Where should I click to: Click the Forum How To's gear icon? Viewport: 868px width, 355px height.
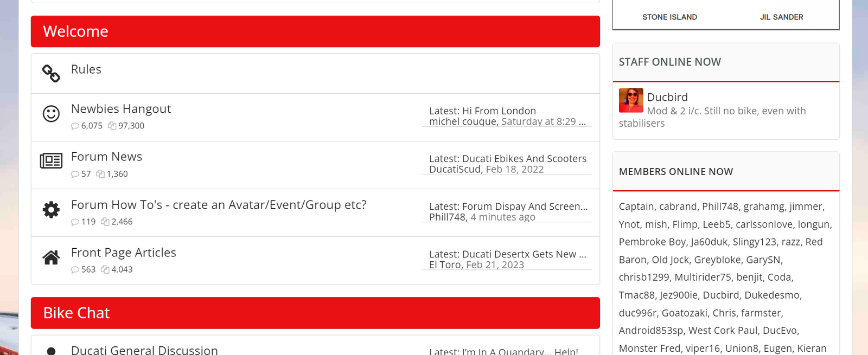pyautogui.click(x=51, y=209)
